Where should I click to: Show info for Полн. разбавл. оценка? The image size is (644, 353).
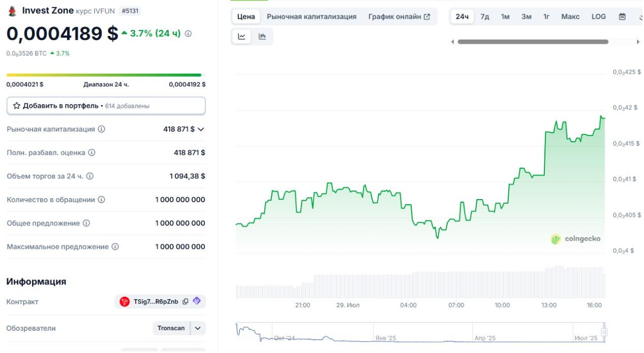[91, 152]
